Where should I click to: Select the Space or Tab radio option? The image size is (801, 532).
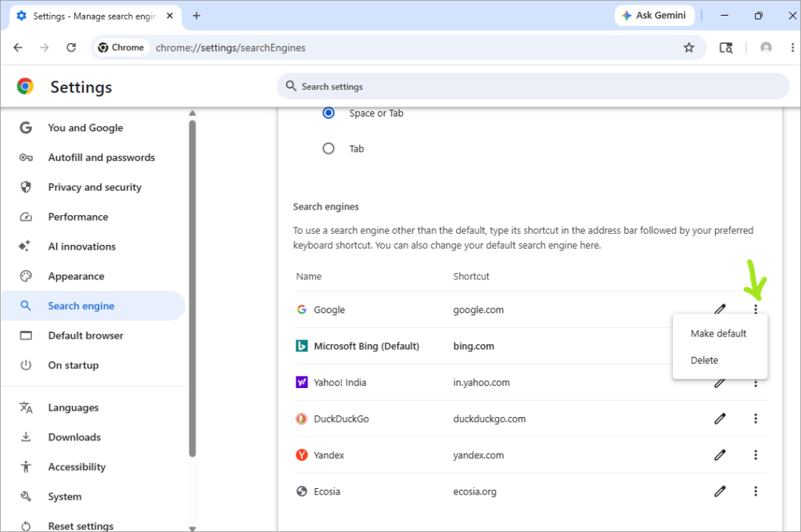click(329, 113)
